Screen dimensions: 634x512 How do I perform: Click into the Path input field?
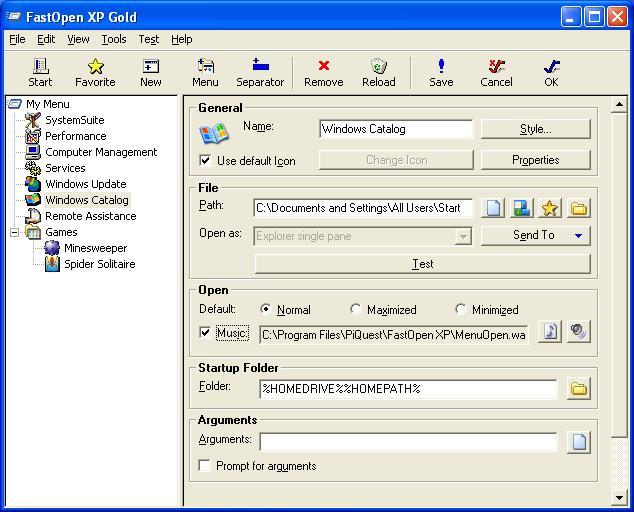363,208
